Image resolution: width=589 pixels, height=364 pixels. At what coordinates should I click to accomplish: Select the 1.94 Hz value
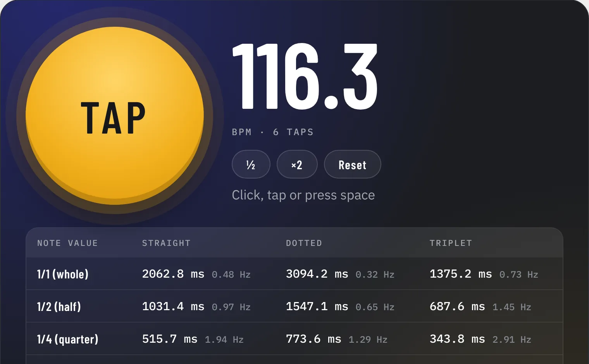point(224,340)
